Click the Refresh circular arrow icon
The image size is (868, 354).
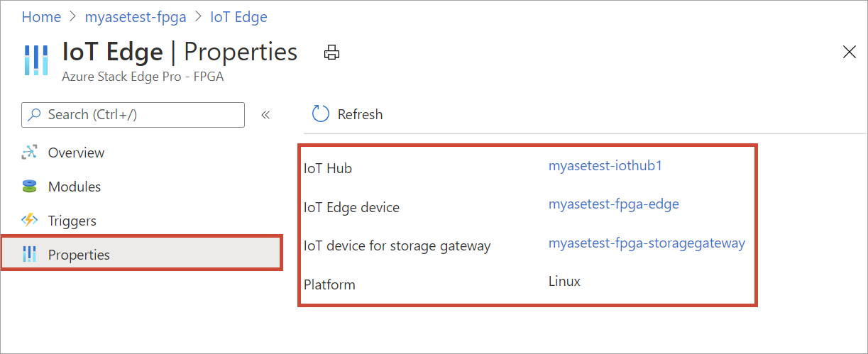coord(321,114)
